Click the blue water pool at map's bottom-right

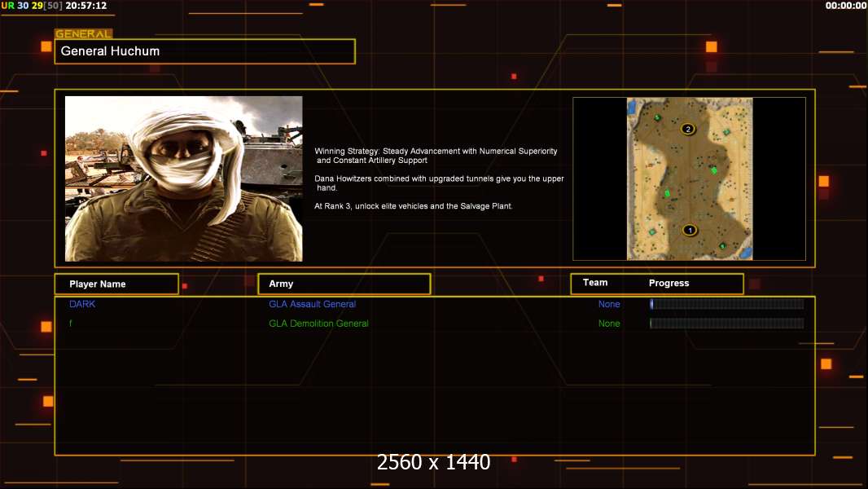746,252
